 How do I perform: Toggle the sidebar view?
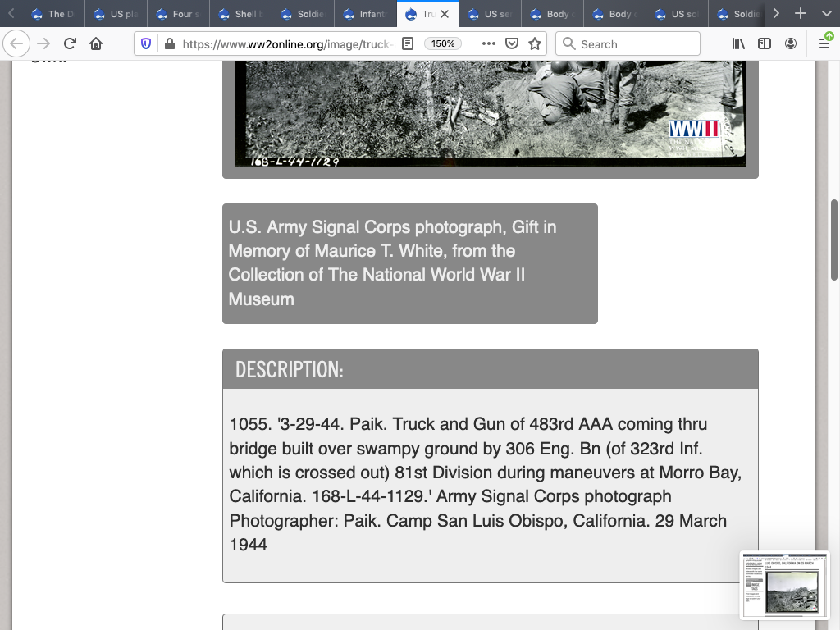[x=765, y=44]
